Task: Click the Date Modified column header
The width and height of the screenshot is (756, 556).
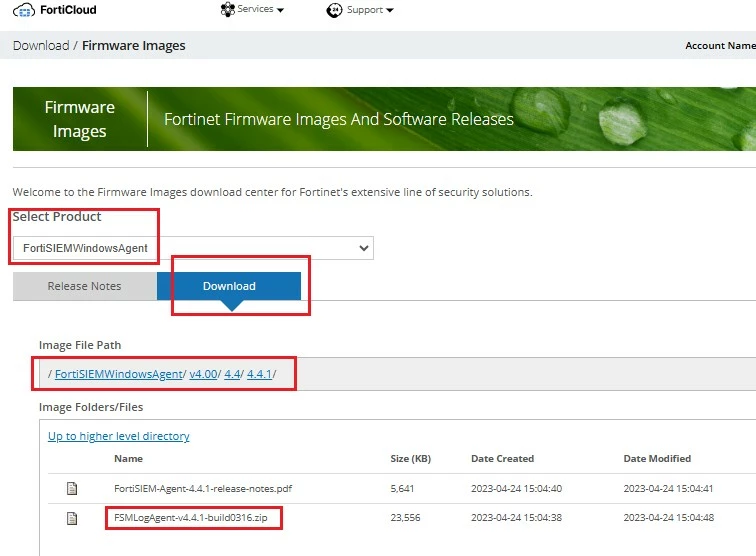Action: [x=657, y=459]
